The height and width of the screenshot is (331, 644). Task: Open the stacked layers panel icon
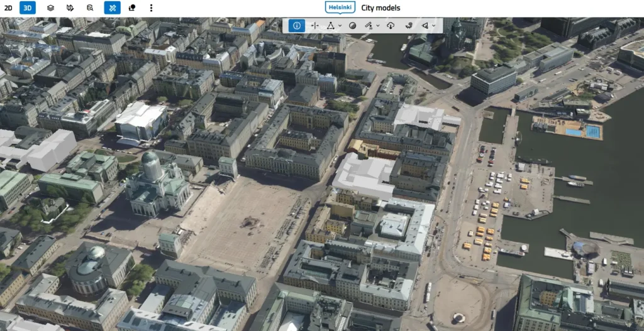click(50, 8)
